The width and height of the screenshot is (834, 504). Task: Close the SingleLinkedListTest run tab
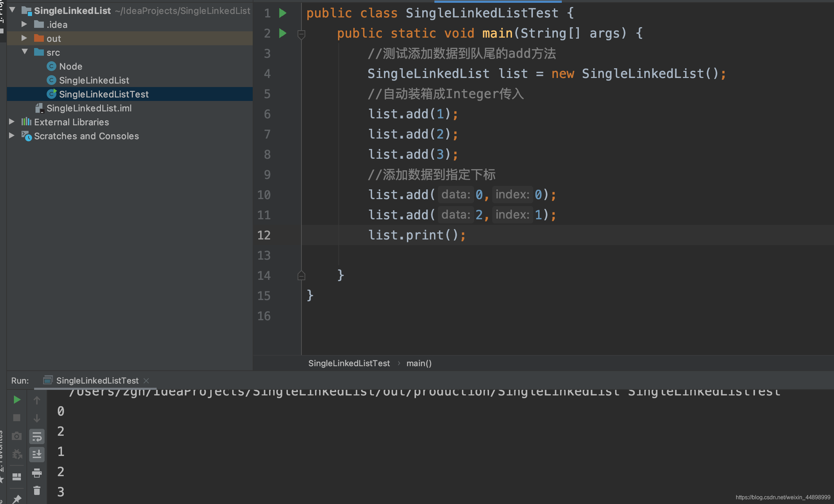(147, 381)
